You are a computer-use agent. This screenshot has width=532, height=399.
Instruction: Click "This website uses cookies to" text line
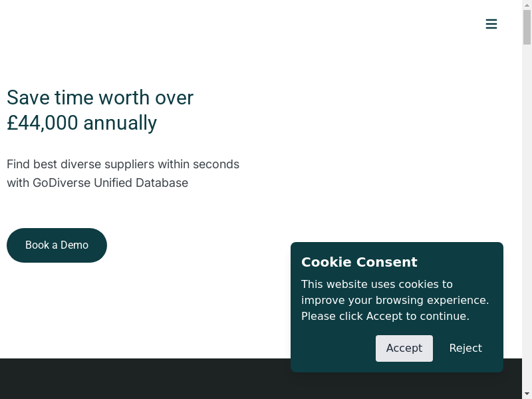(x=376, y=285)
